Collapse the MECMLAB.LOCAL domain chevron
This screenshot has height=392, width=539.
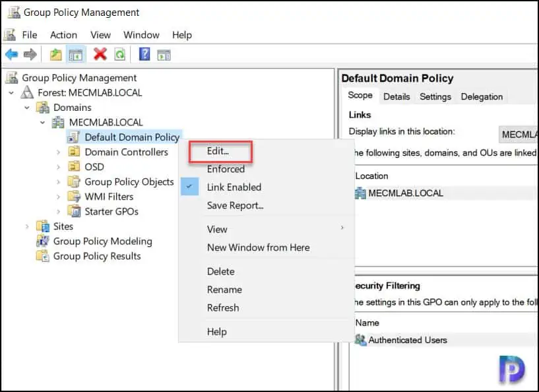[42, 122]
